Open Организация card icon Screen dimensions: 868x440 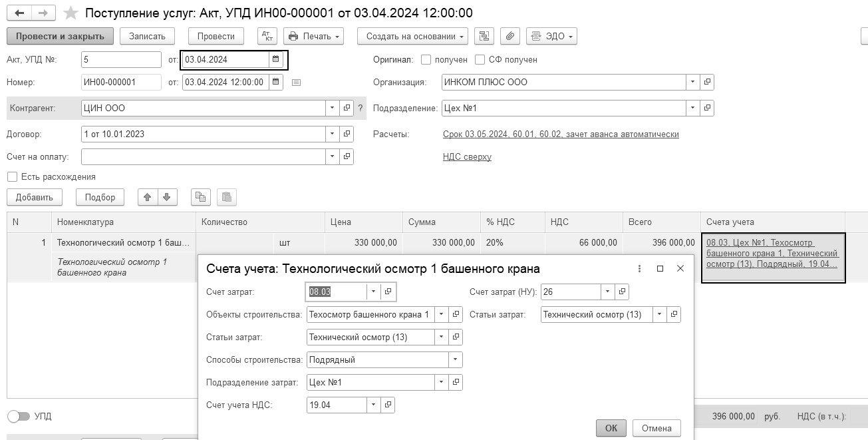coord(707,82)
